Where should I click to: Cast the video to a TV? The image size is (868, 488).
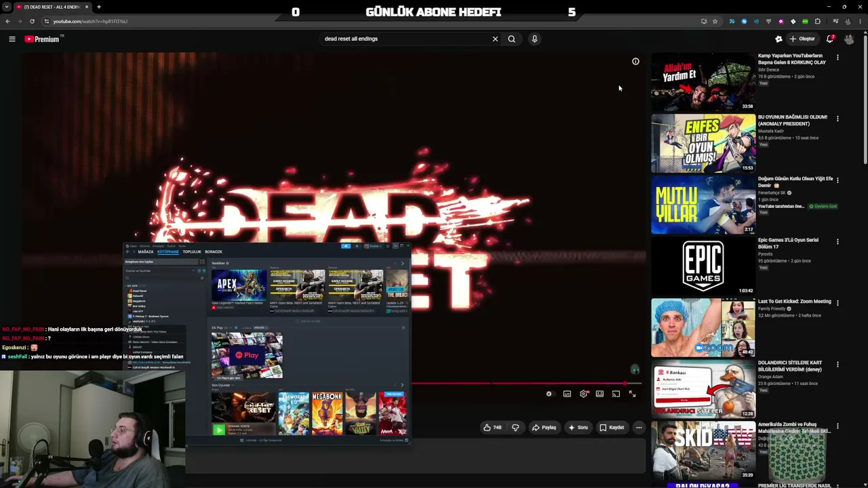pos(616,394)
